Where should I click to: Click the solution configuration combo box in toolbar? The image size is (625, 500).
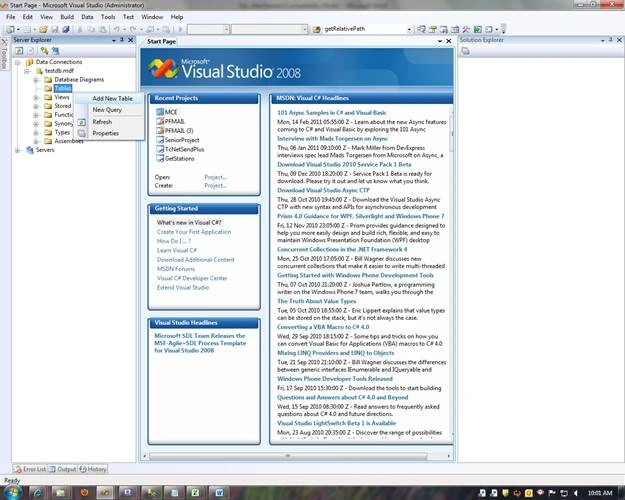point(208,29)
